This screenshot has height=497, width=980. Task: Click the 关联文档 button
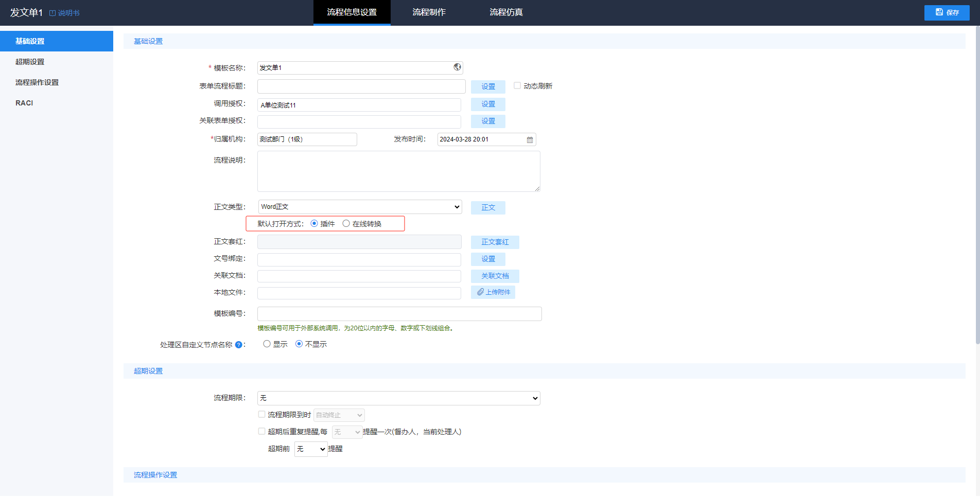(495, 276)
